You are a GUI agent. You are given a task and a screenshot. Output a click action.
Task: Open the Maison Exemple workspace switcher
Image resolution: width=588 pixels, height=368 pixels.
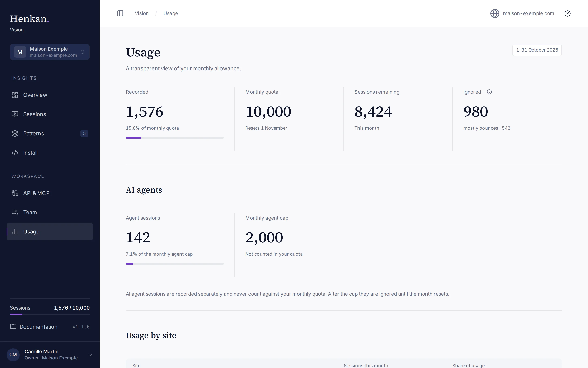(50, 52)
